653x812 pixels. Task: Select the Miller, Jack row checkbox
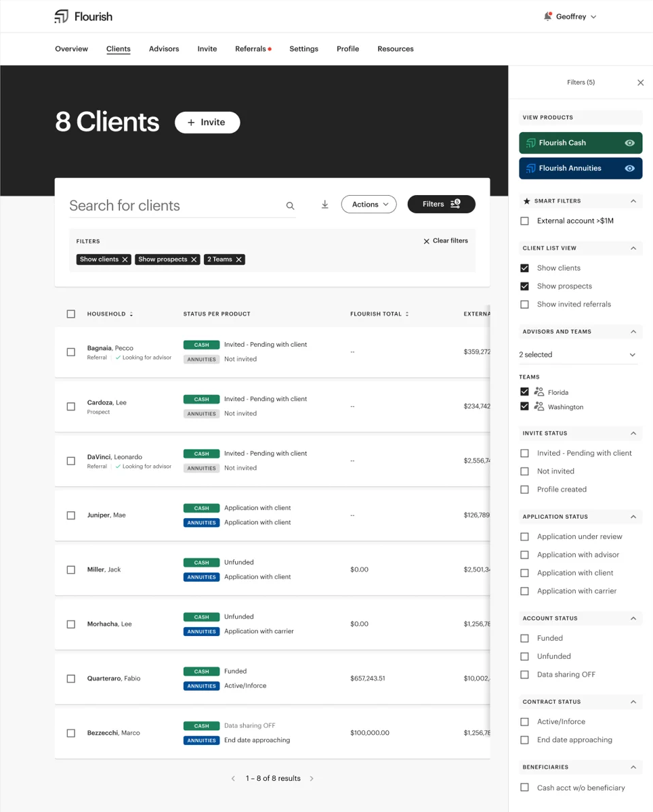tap(71, 570)
